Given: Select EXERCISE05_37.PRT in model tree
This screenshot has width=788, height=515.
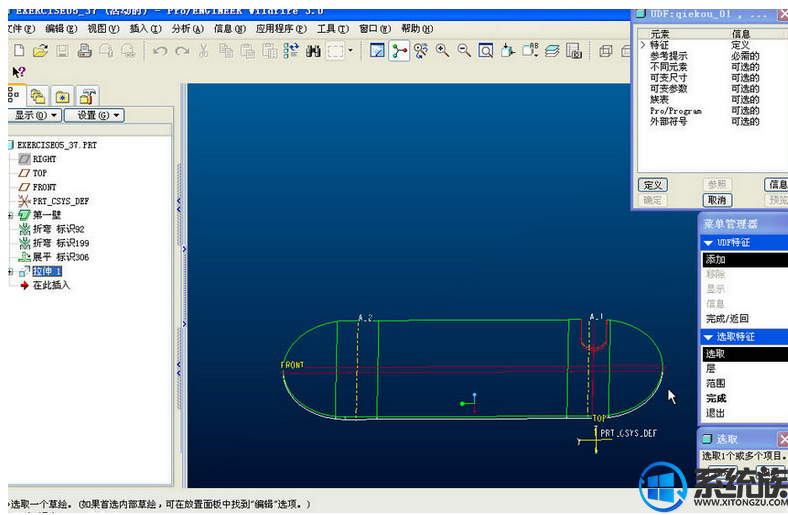Looking at the screenshot, I should (x=57, y=145).
